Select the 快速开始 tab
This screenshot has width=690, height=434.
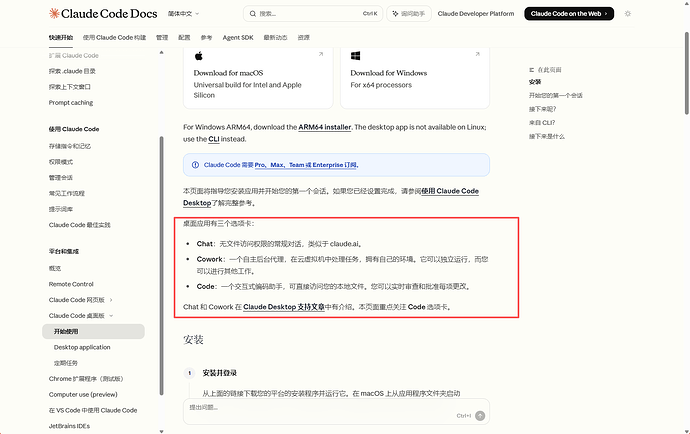(61, 37)
